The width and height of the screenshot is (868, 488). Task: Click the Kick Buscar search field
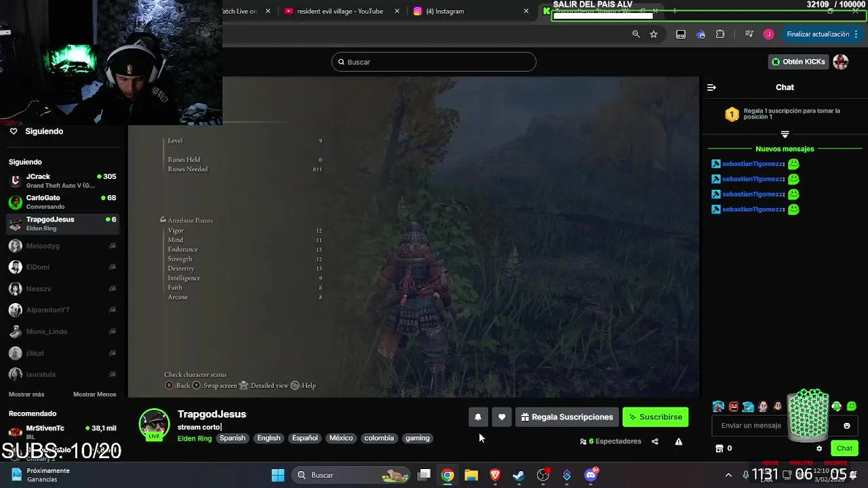click(x=434, y=62)
